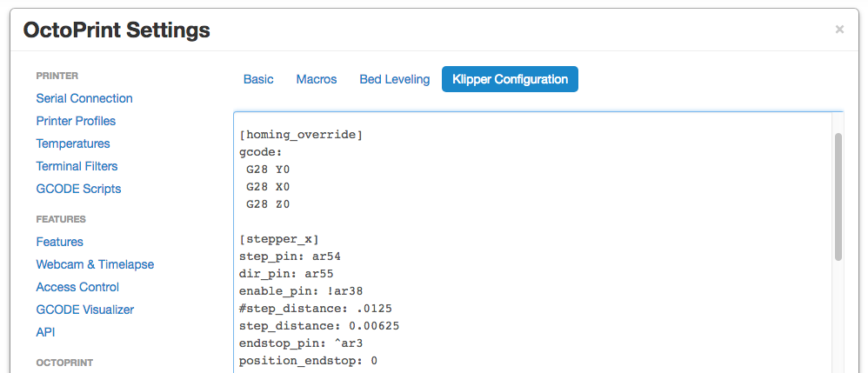The width and height of the screenshot is (868, 373).
Task: Click the 'step_distance: 0.00625' line
Action: coord(319,326)
